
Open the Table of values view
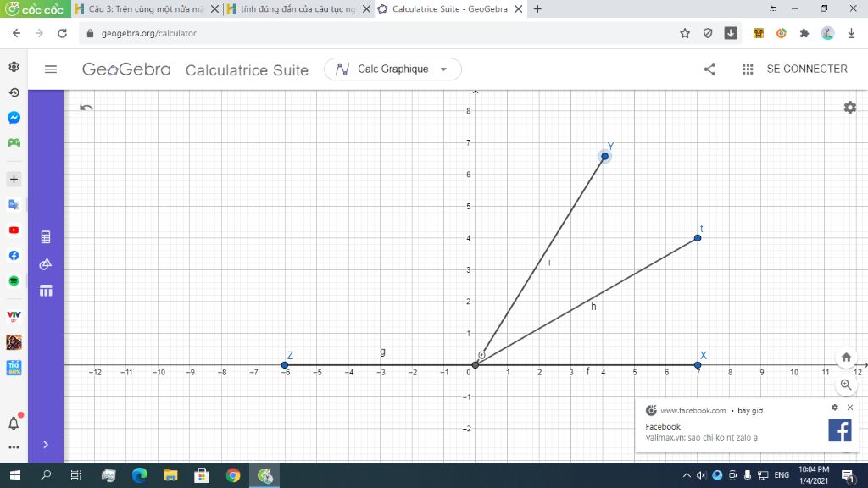46,291
